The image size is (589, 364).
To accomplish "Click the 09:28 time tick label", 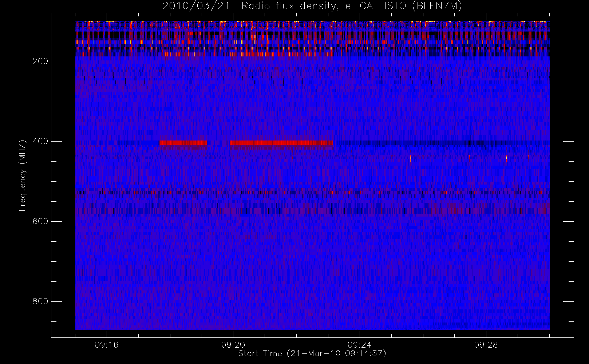I will pyautogui.click(x=486, y=345).
